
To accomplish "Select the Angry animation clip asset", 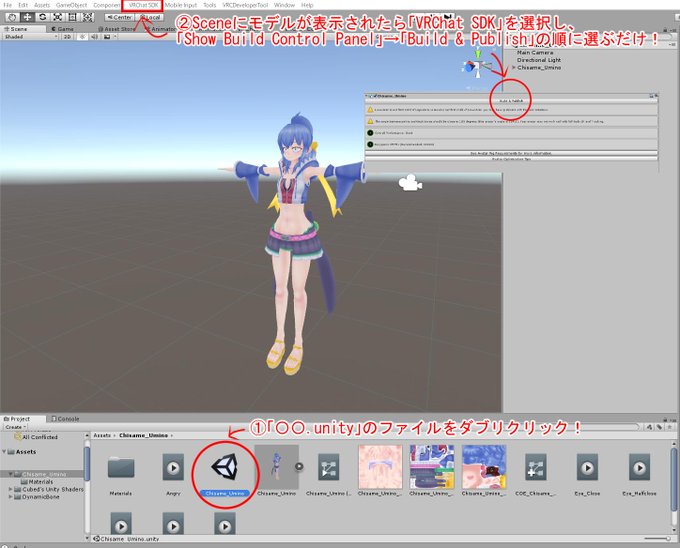I will point(173,467).
